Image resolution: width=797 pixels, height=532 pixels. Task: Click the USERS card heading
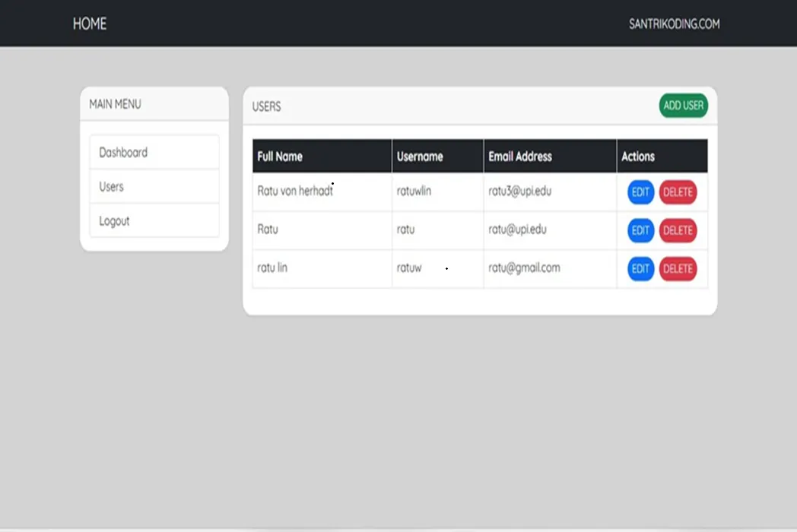click(266, 106)
